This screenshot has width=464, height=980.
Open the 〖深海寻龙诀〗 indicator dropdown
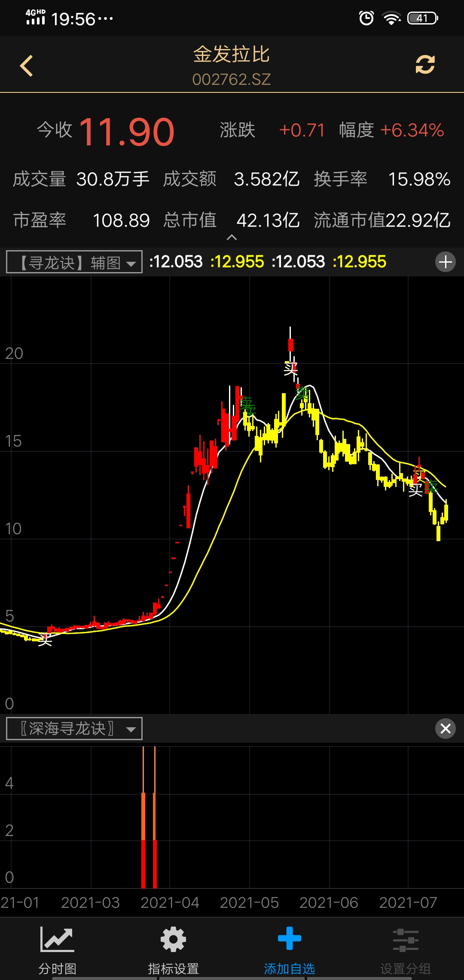pos(74,729)
